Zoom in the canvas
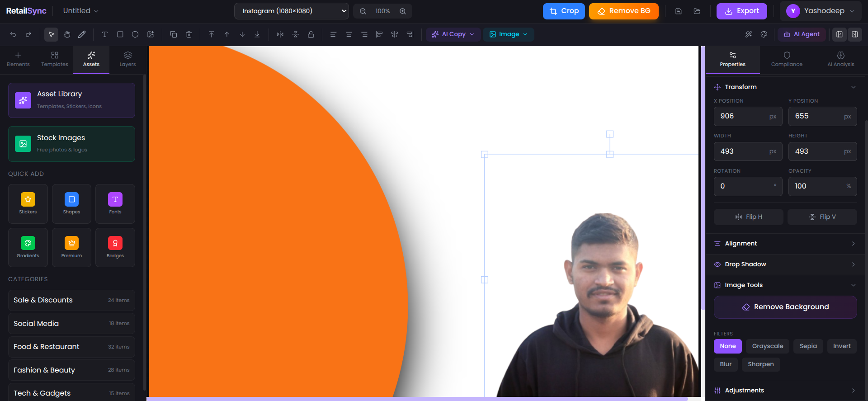868x401 pixels. coord(403,11)
